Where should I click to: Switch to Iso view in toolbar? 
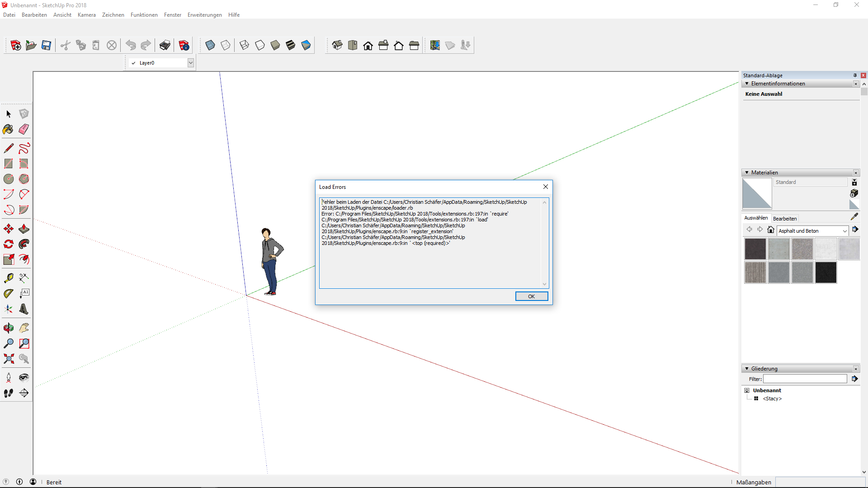pyautogui.click(x=337, y=45)
